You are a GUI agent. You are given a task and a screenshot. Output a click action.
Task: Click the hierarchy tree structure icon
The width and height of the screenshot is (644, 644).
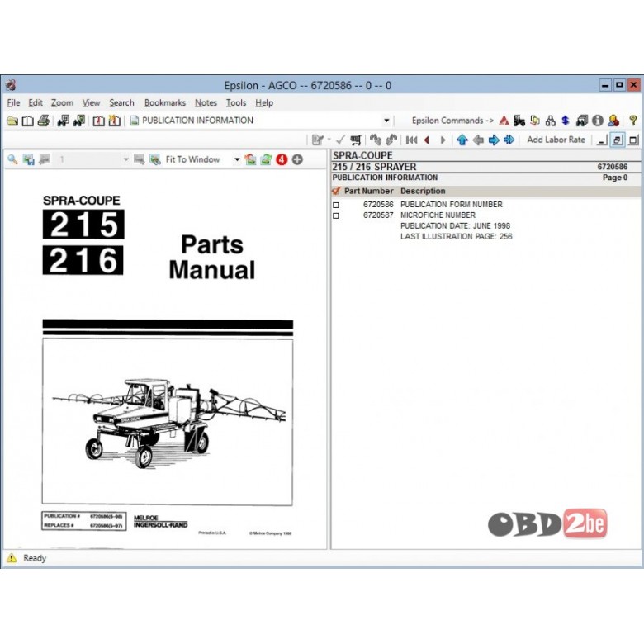point(551,121)
